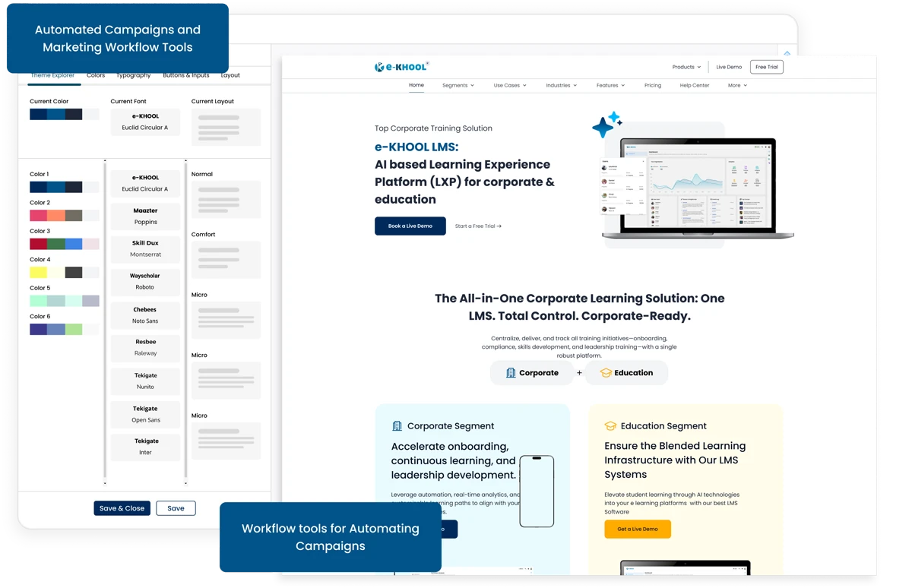The image size is (912, 588).
Task: Click the font list vertical scrollbar
Action: pos(105,322)
